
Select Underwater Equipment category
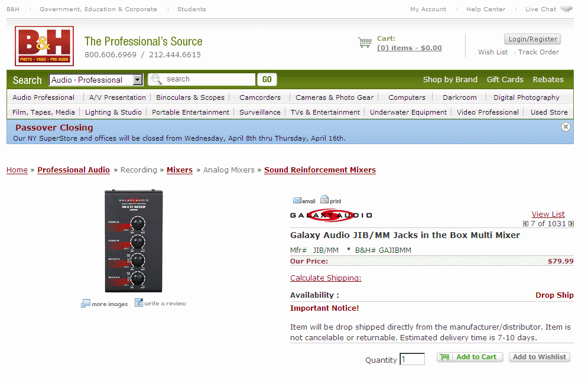coord(408,112)
